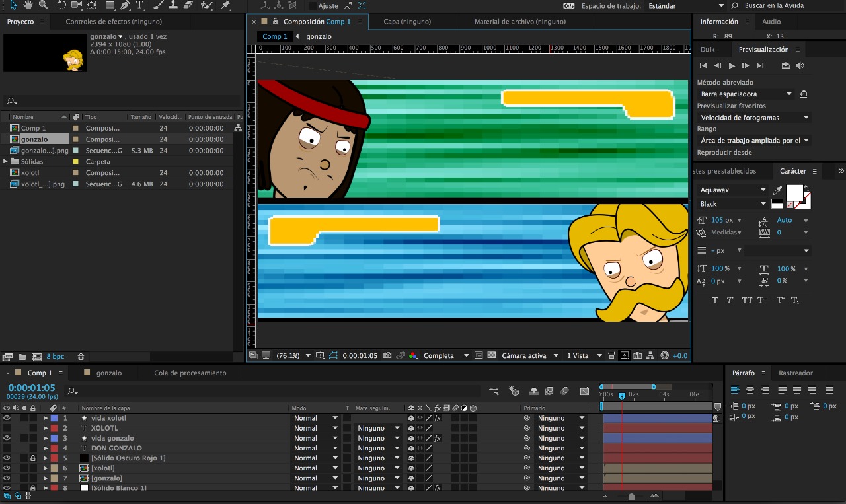The height and width of the screenshot is (504, 846).
Task: Expand the Sólidas folder
Action: tap(6, 161)
